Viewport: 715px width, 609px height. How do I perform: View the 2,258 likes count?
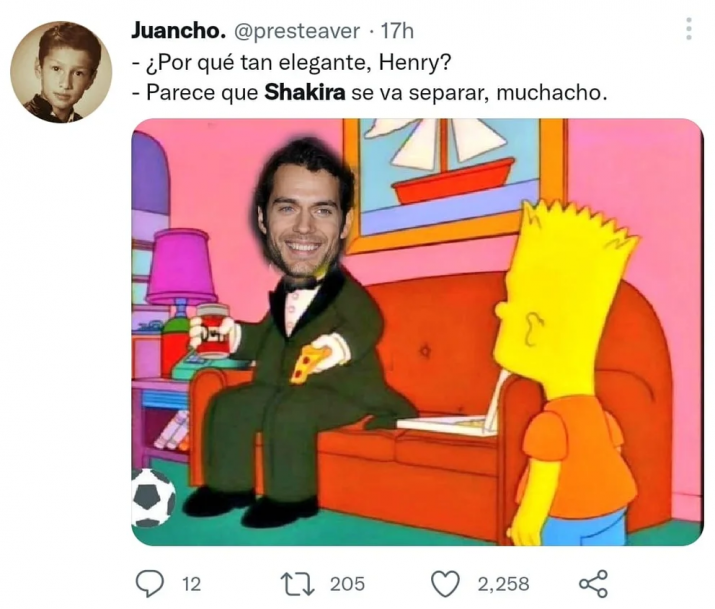click(503, 584)
